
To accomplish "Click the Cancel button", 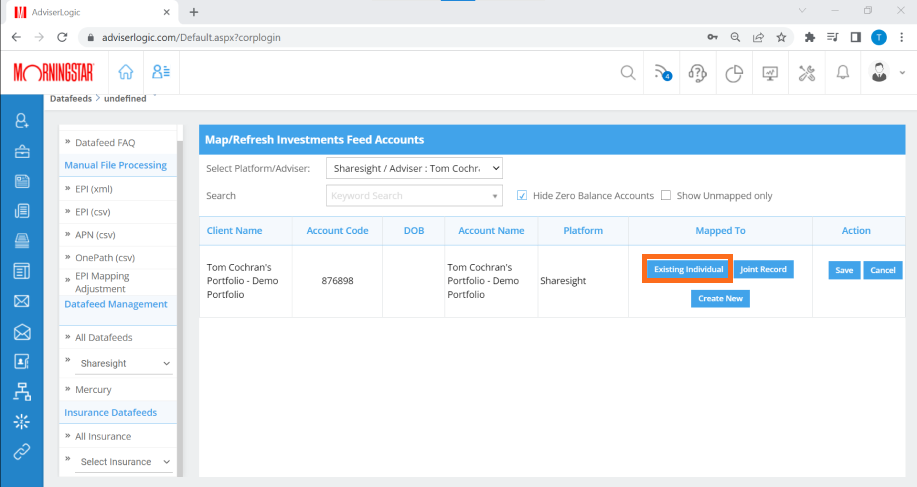I will tap(882, 270).
